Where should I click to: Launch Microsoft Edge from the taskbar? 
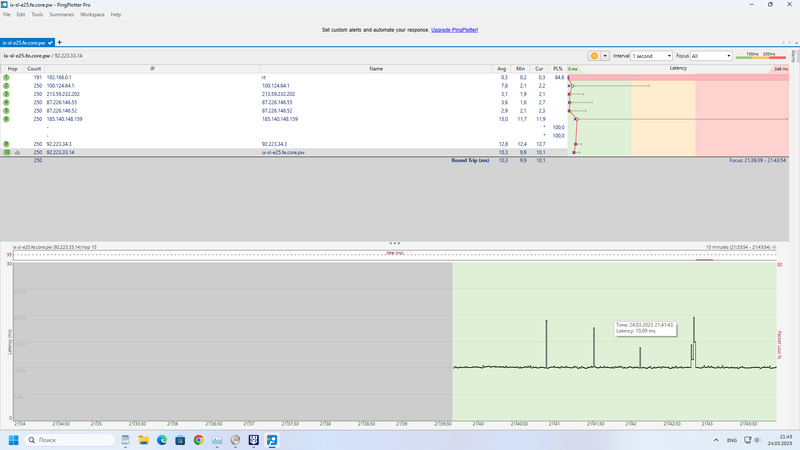[162, 440]
